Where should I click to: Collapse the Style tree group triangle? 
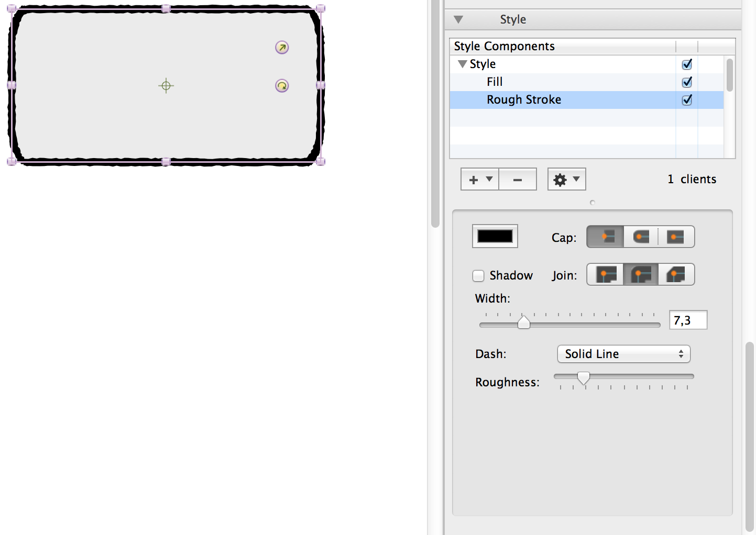[x=462, y=64]
